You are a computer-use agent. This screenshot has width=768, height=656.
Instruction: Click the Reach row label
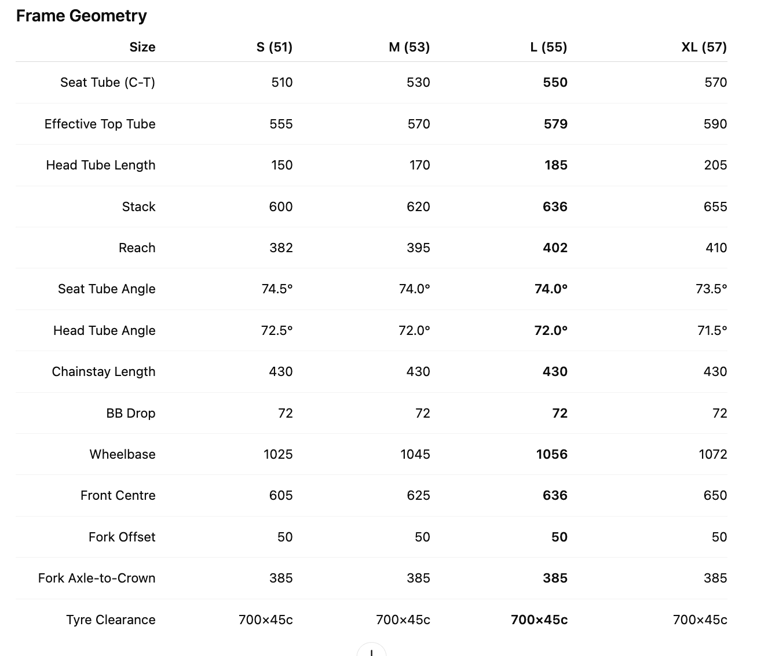137,248
